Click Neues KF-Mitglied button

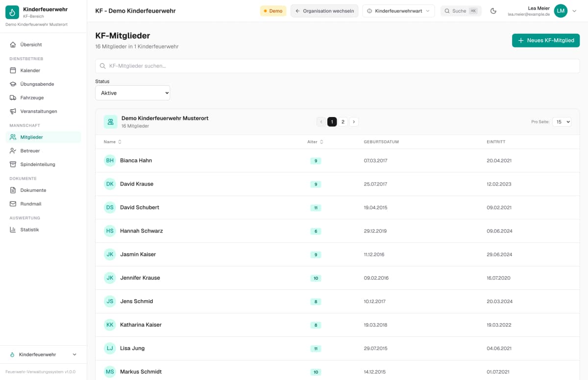[x=546, y=41]
